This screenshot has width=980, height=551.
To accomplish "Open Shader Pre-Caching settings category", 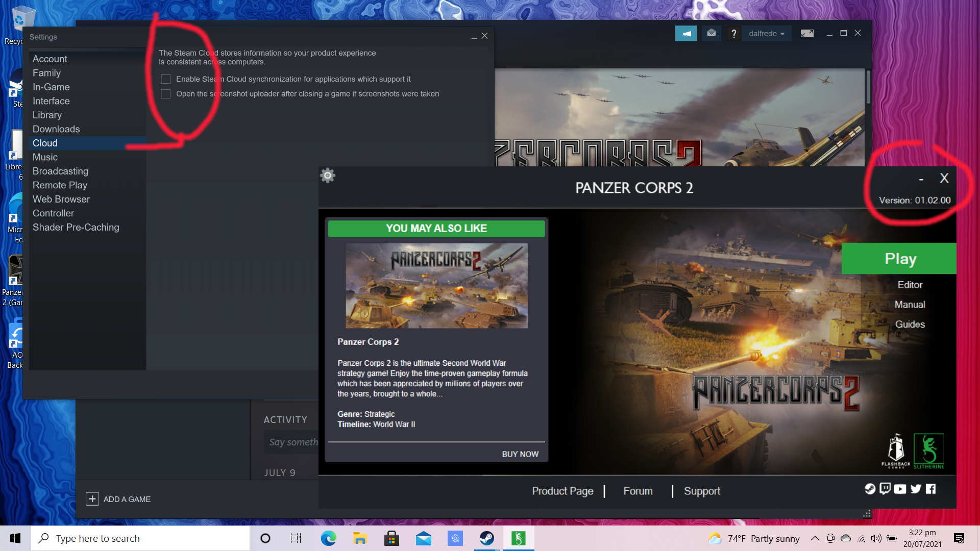I will point(76,228).
